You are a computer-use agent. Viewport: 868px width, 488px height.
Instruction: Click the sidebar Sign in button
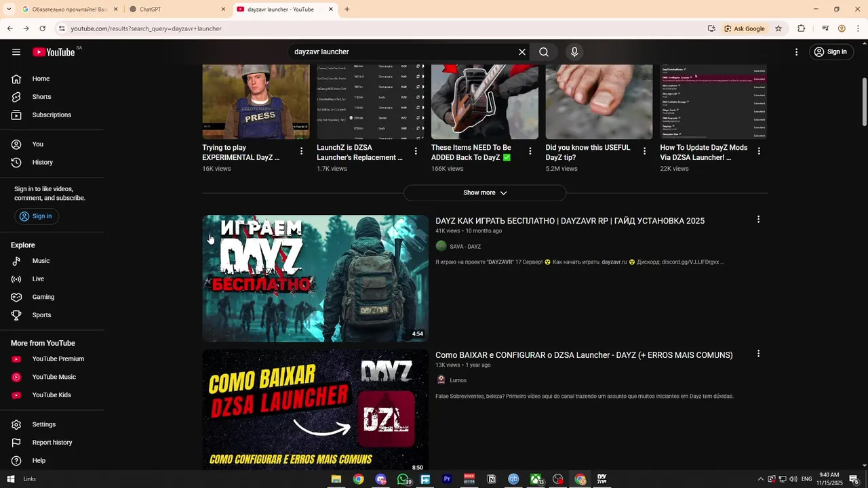(37, 216)
